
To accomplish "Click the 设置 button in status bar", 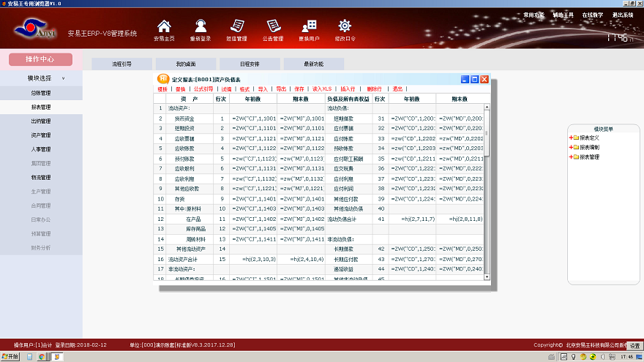I will click(635, 346).
